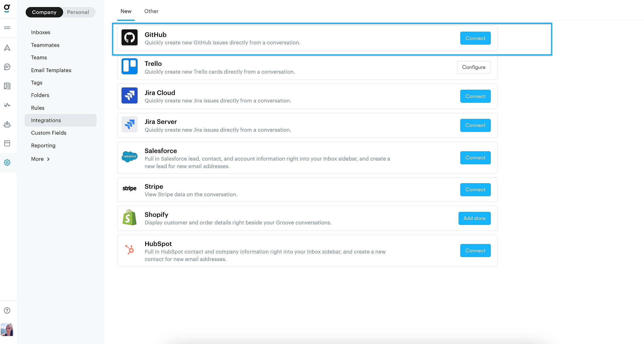Click the Jira Server title text

(x=161, y=122)
